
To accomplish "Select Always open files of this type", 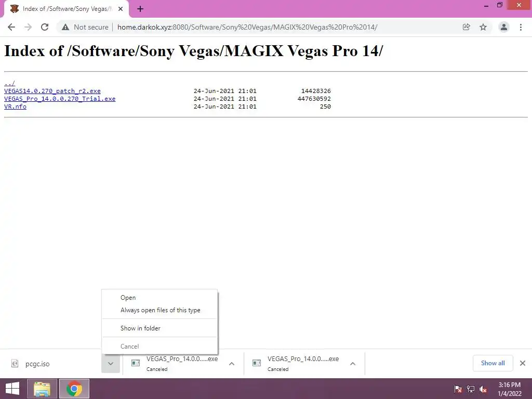I will [x=160, y=310].
